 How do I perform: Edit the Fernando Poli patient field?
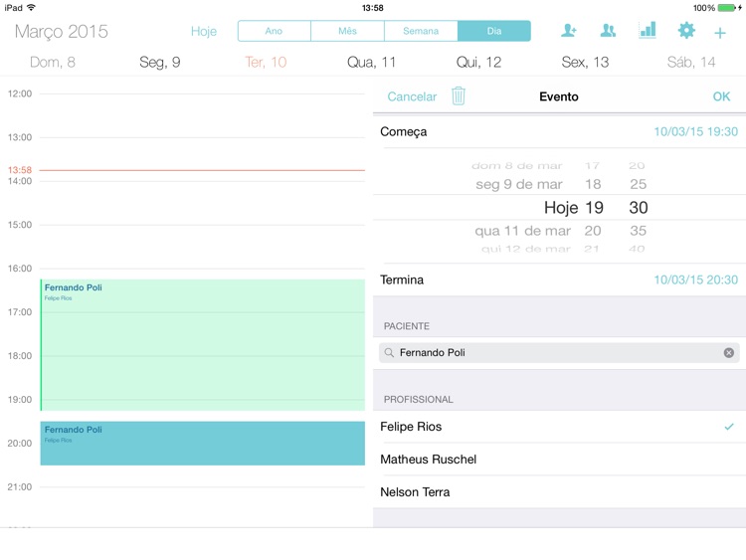pyautogui.click(x=559, y=352)
